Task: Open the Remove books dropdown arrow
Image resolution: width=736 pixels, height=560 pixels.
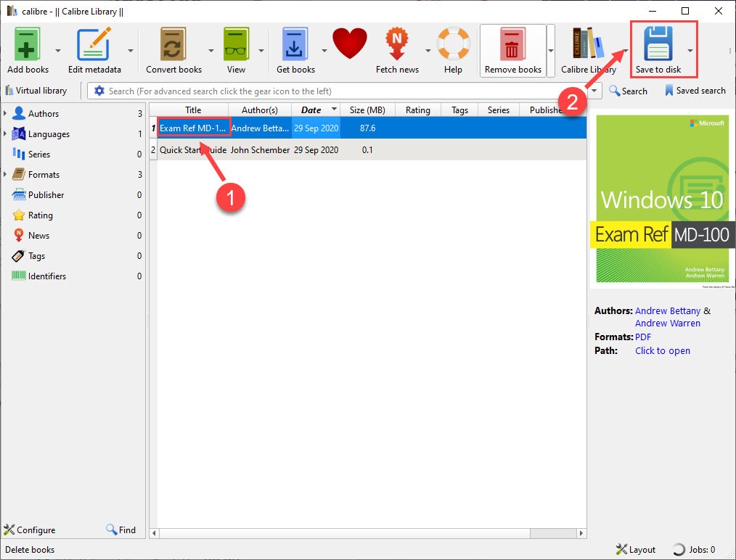Action: point(551,50)
